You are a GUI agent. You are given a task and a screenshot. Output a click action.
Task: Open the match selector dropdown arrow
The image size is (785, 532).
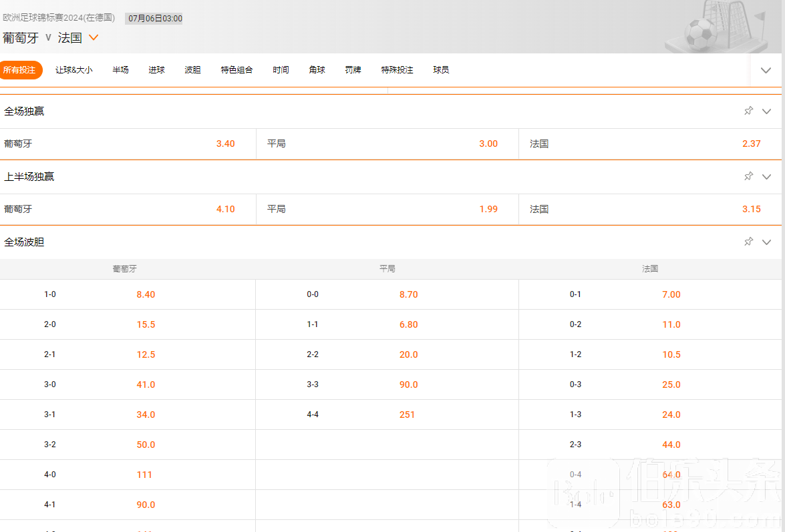tap(94, 38)
